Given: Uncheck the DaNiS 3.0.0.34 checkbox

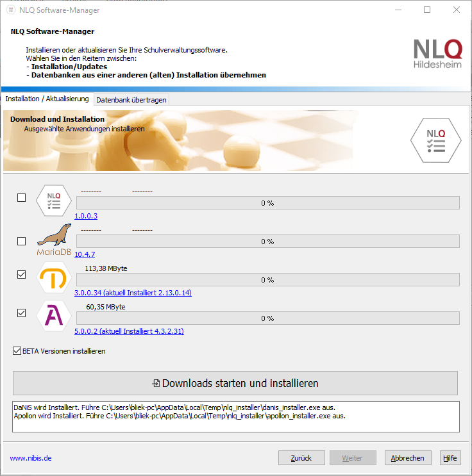Looking at the screenshot, I should [x=21, y=274].
